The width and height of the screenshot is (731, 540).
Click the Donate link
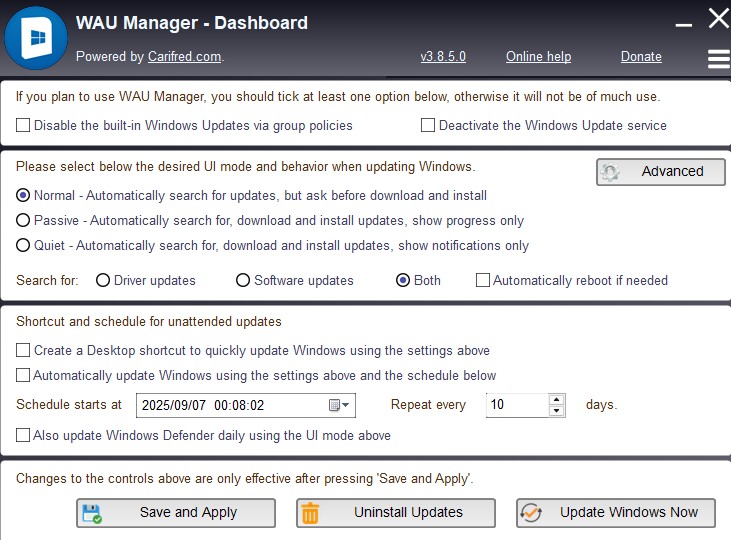[641, 57]
